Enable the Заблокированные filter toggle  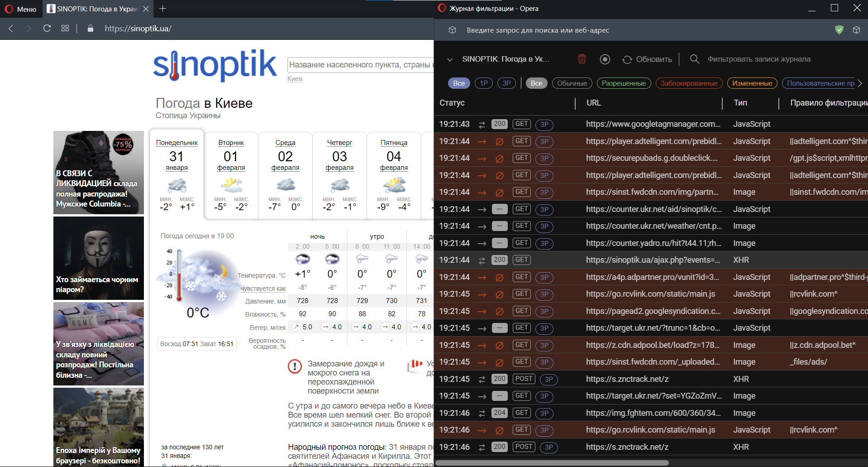[689, 83]
